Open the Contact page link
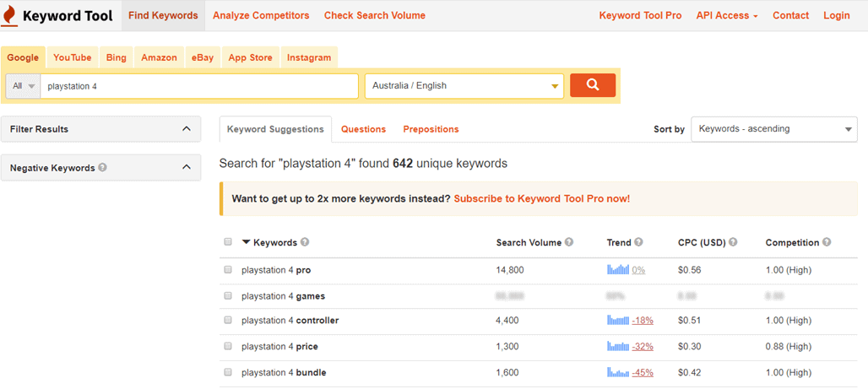The image size is (868, 389). pos(790,15)
